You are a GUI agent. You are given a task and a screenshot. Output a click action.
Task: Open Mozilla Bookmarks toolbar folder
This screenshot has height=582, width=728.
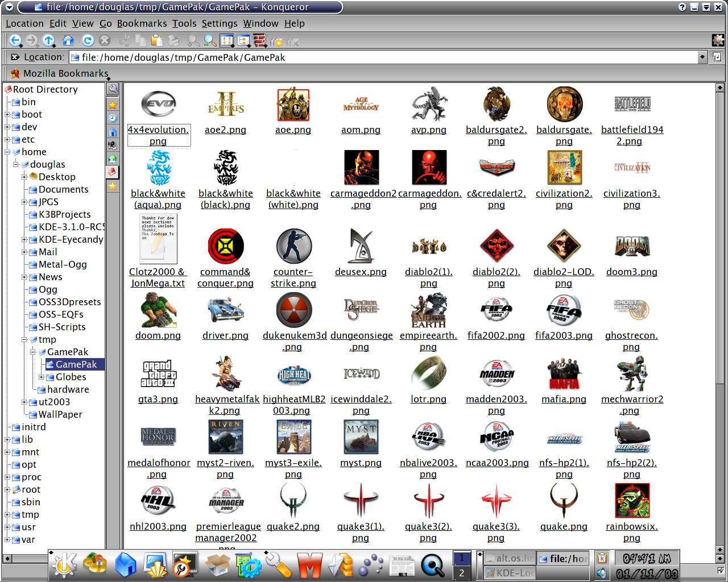click(x=59, y=73)
